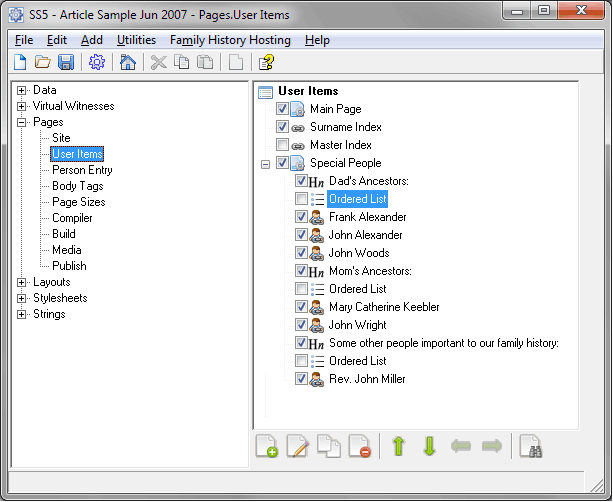Click the add new item icon

[267, 446]
